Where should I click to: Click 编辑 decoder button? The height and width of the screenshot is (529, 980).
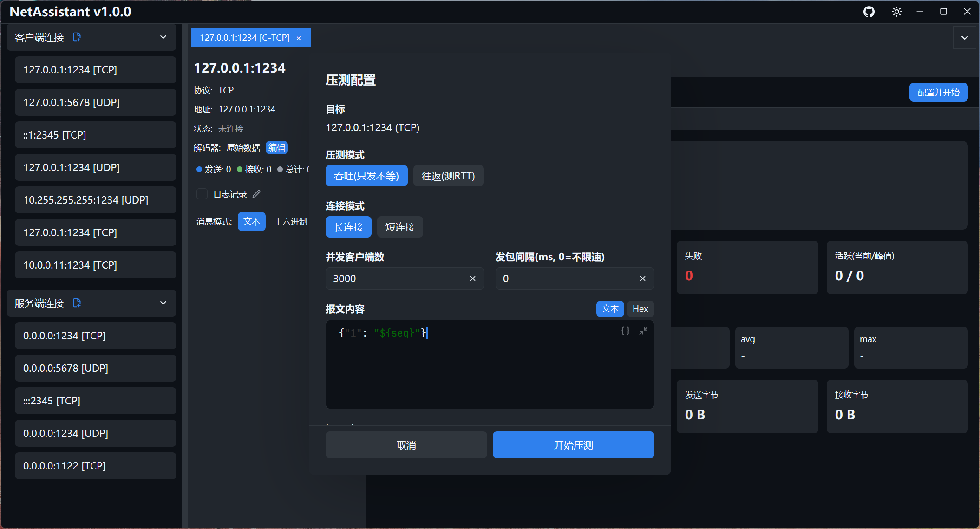click(277, 147)
